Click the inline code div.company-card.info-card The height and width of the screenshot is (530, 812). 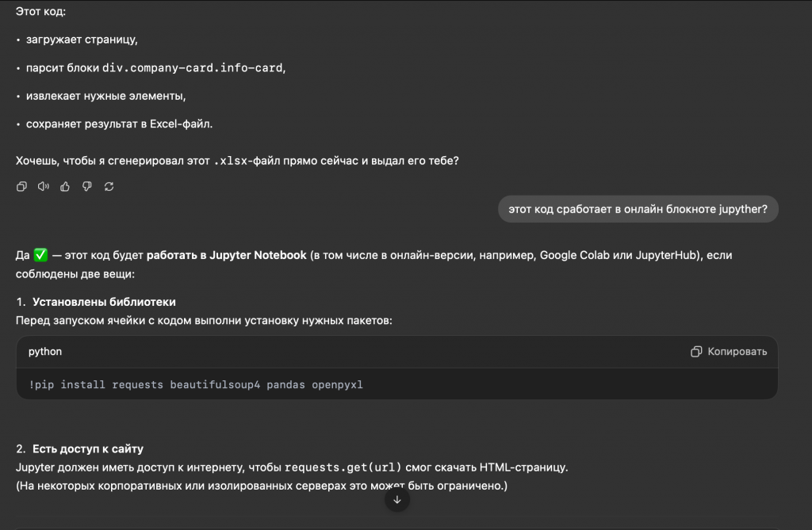192,68
